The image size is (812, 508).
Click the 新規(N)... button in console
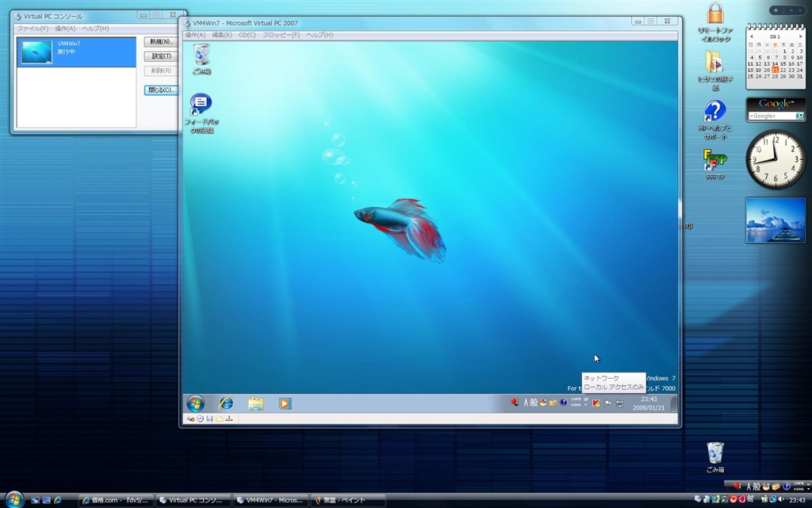tap(161, 42)
